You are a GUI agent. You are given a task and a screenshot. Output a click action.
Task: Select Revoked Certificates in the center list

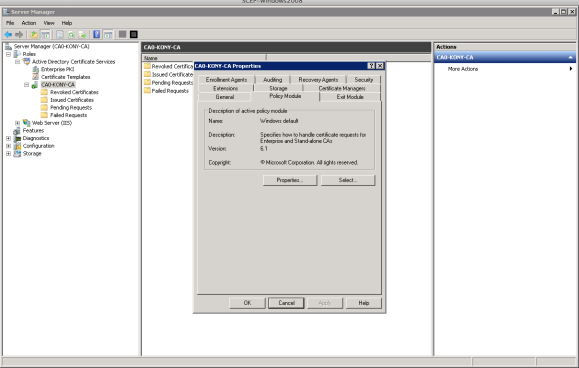click(172, 66)
